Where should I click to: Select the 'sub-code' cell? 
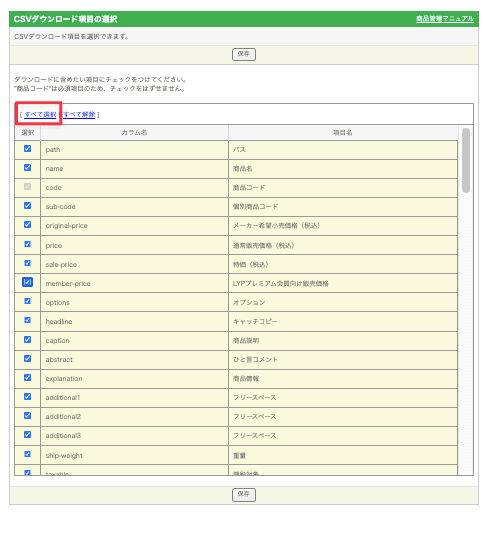click(134, 207)
